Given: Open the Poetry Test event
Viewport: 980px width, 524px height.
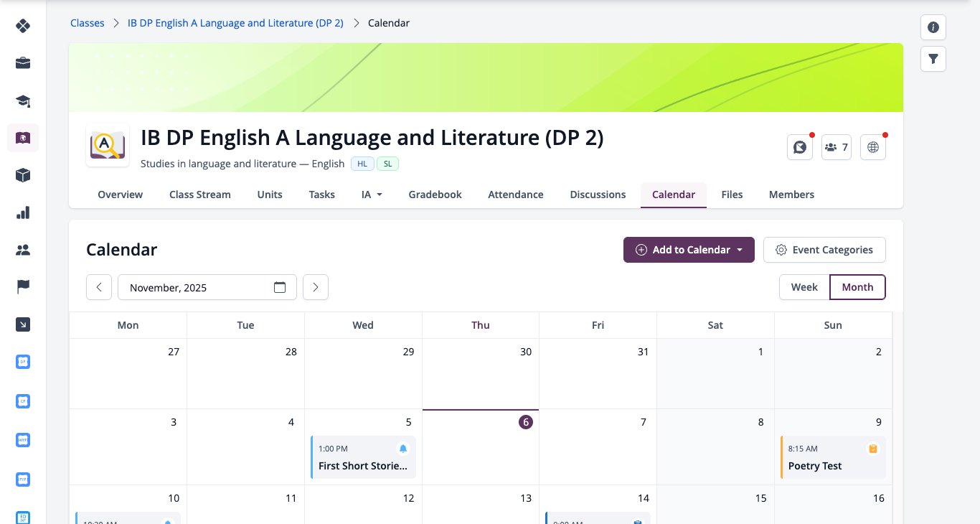Looking at the screenshot, I should [x=833, y=457].
